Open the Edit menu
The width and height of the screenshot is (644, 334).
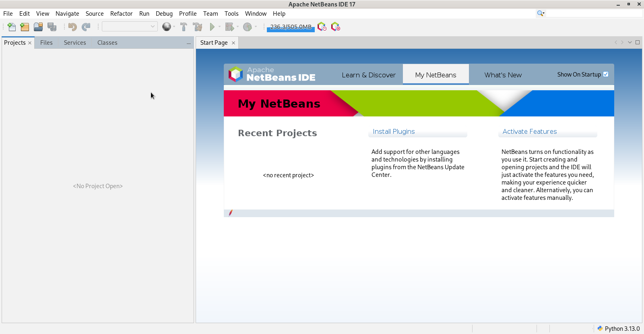point(25,14)
